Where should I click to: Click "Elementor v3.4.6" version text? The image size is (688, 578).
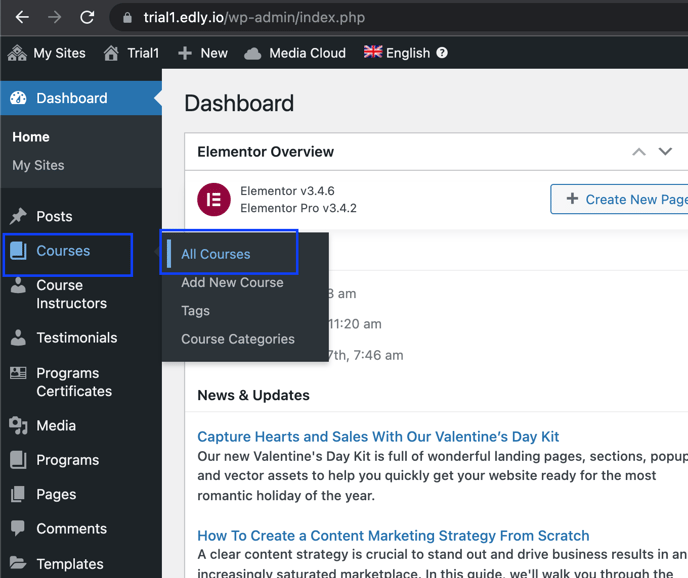287,191
